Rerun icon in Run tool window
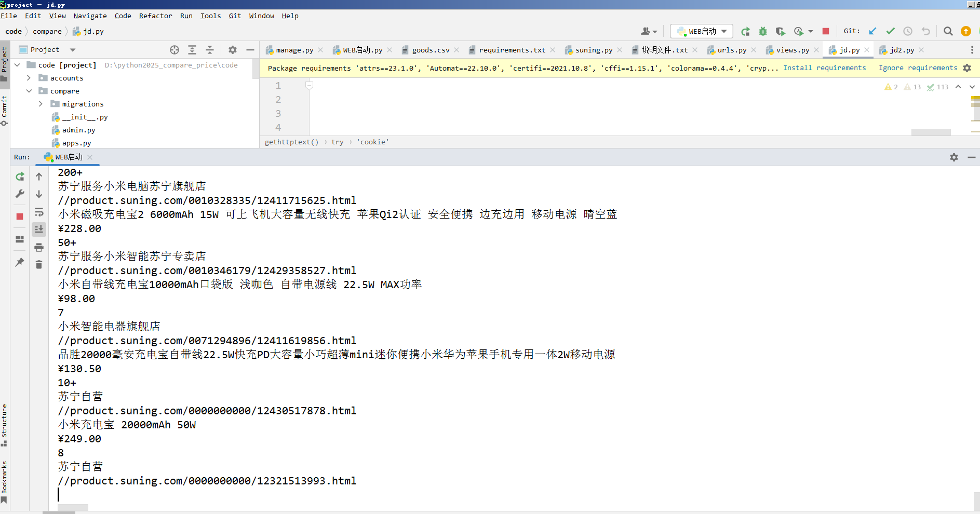The image size is (980, 514). (20, 177)
